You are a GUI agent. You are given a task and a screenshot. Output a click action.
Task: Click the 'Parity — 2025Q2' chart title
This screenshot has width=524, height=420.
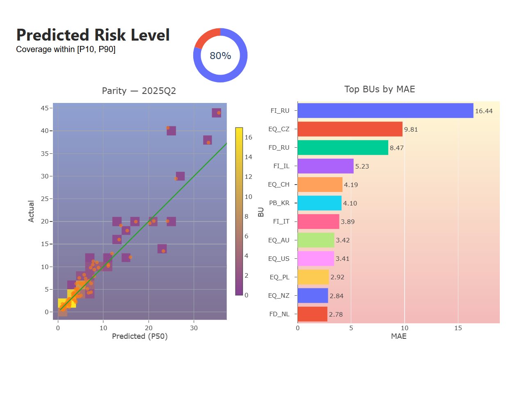click(x=139, y=91)
